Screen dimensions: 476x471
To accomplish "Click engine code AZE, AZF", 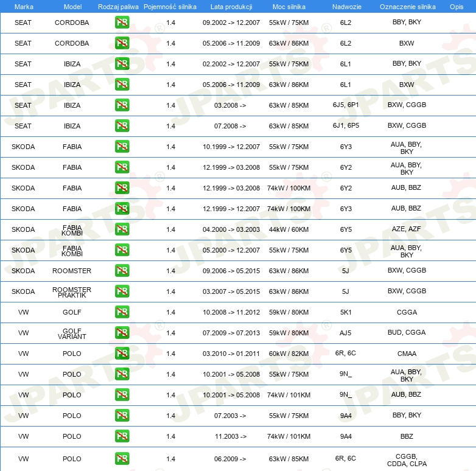I will (x=406, y=229).
